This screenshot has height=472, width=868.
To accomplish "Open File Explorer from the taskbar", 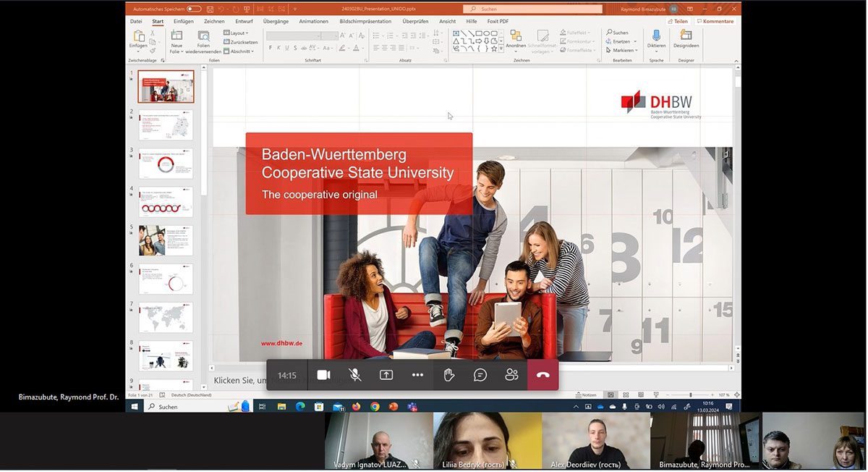I will click(281, 407).
